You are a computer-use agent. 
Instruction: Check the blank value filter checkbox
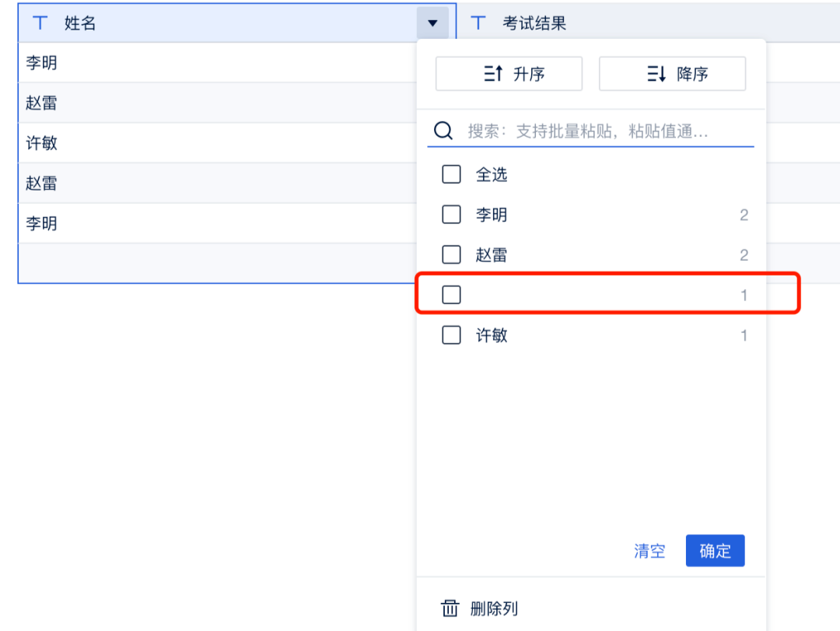click(x=451, y=295)
